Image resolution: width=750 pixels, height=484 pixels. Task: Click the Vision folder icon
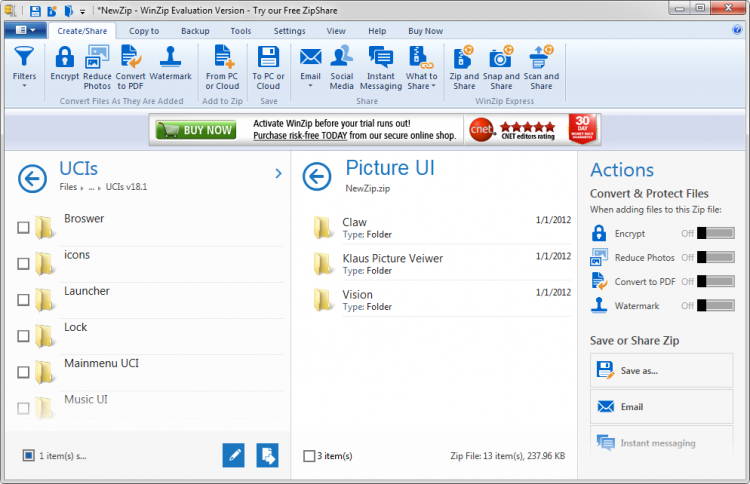pos(323,299)
